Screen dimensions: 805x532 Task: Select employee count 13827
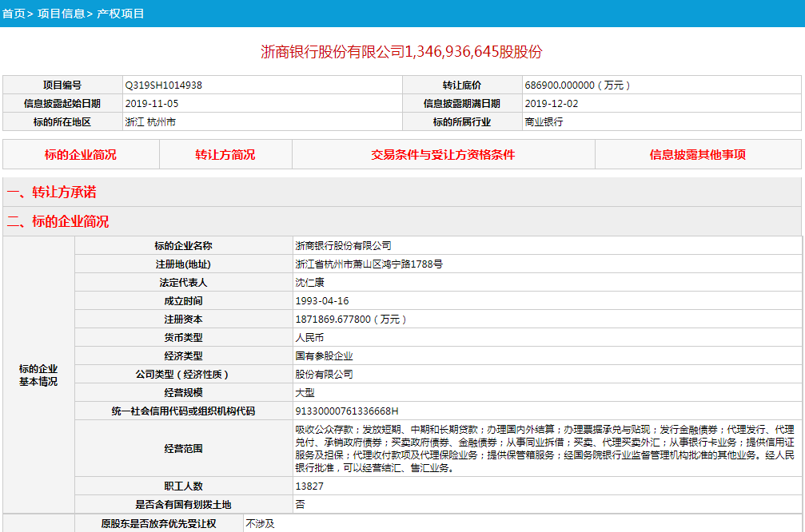(x=309, y=486)
